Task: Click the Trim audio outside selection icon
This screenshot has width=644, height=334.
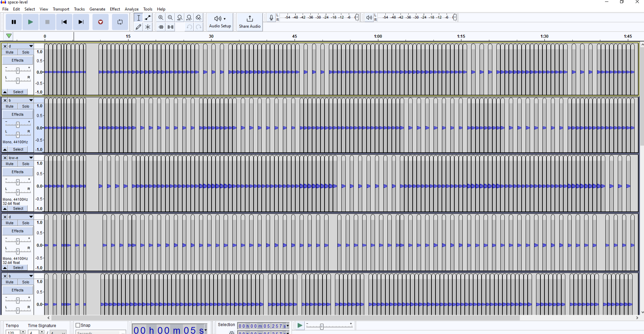Action: click(x=161, y=27)
